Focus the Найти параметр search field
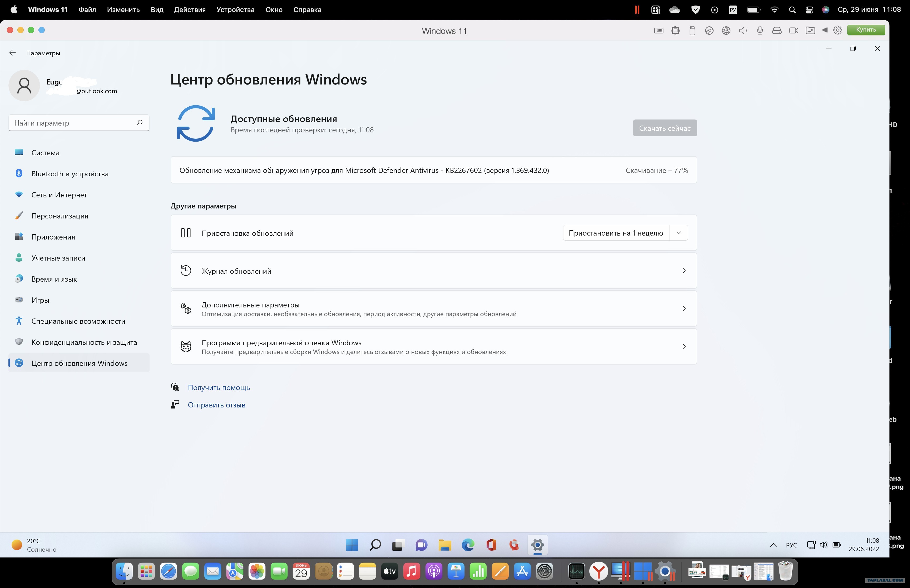The height and width of the screenshot is (588, 910). click(79, 123)
